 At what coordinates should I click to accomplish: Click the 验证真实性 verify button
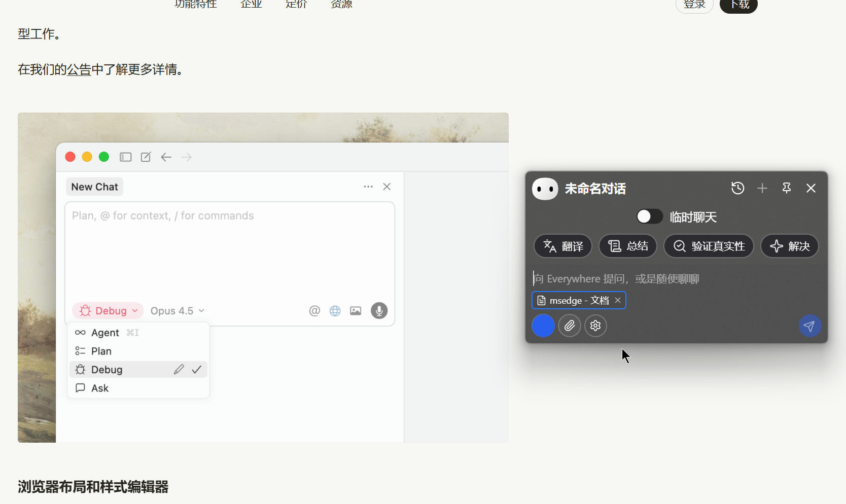[709, 246]
